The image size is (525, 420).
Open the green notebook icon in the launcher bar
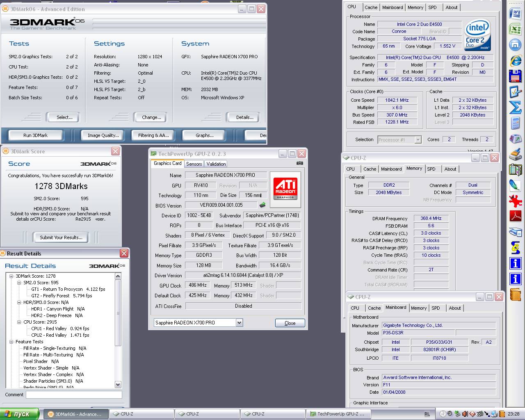(x=515, y=170)
